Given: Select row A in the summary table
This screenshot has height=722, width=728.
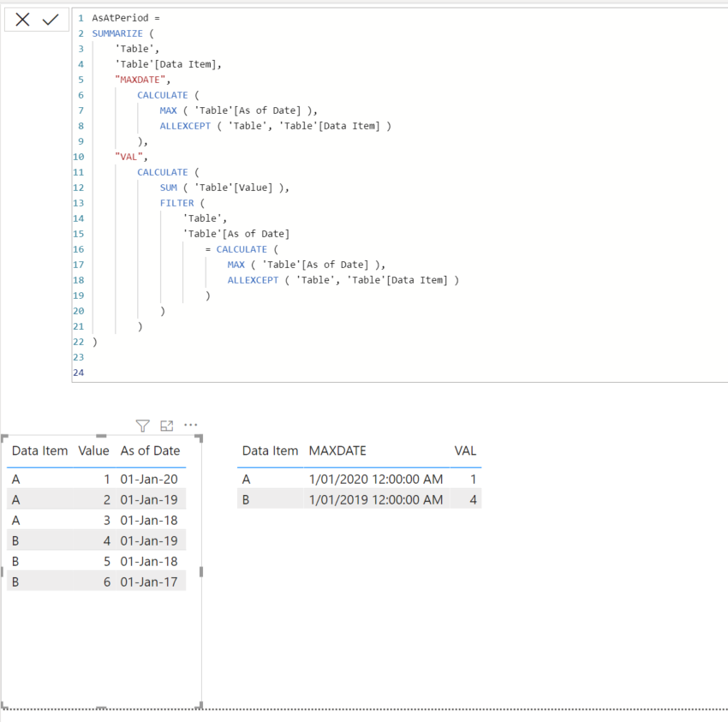Looking at the screenshot, I should point(360,479).
